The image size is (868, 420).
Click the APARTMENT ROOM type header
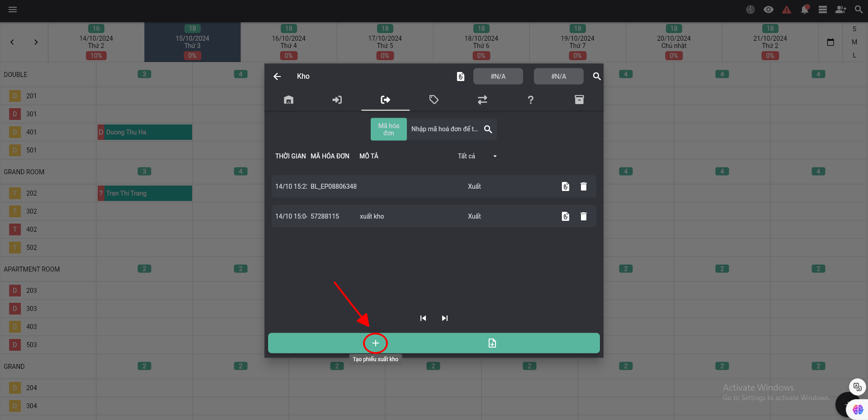click(32, 269)
